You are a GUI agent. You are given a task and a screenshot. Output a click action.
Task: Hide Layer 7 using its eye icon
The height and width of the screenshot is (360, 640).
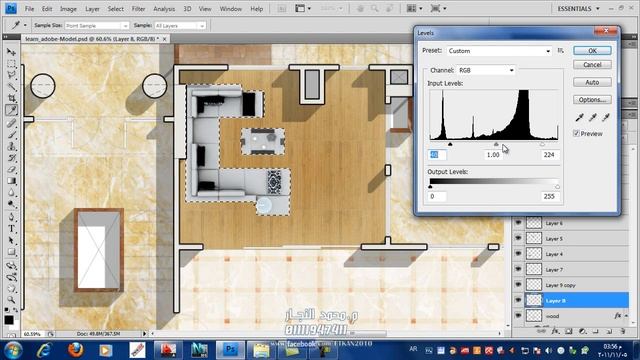point(518,269)
